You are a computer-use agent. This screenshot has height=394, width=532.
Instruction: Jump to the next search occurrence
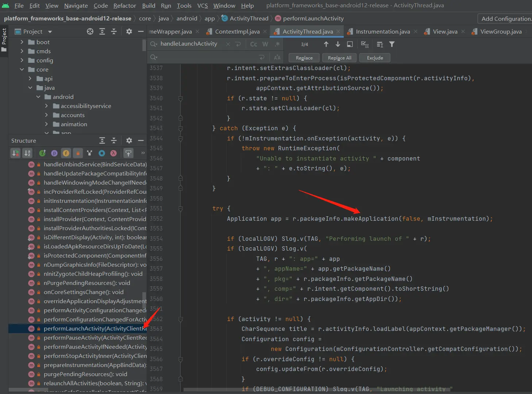click(338, 44)
